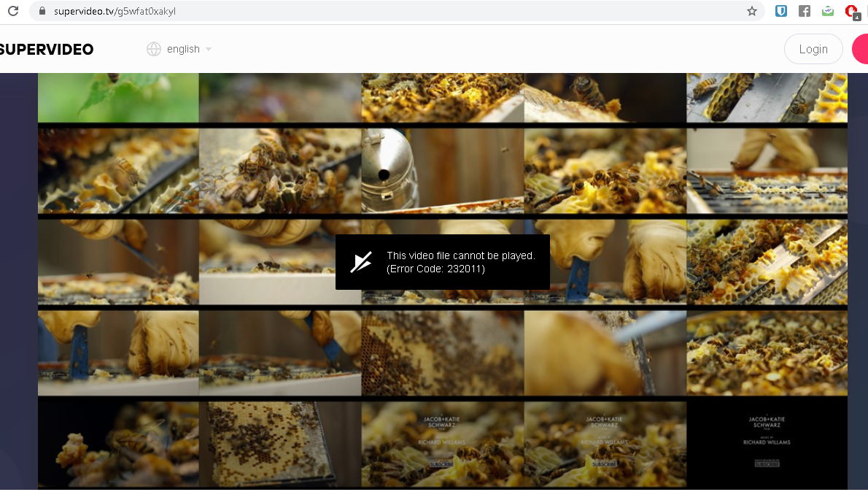This screenshot has height=492, width=868.
Task: Click the dark honeycomb frame thumbnail in center
Action: coord(442,353)
